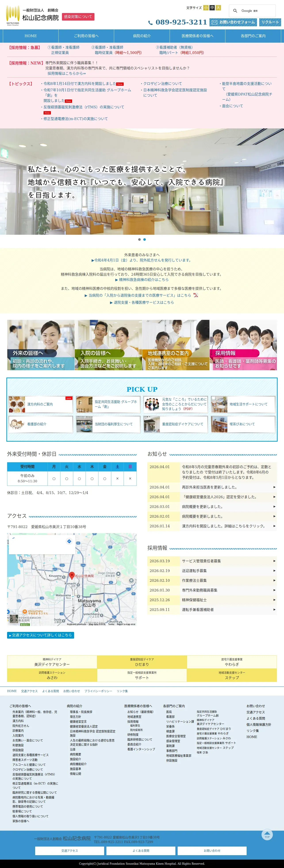The width and height of the screenshot is (284, 868).
Task: Open Keyboard shortcuts on the map
Action: pos(77,624)
